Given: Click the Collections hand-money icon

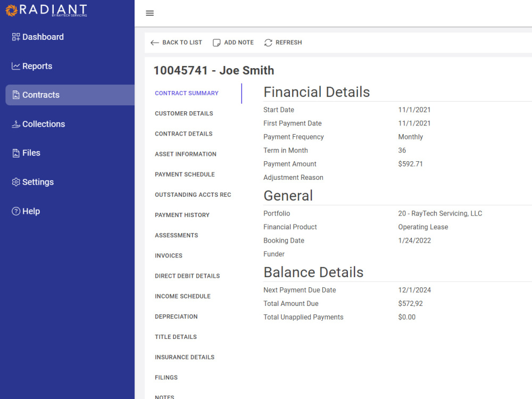Looking at the screenshot, I should tap(16, 124).
